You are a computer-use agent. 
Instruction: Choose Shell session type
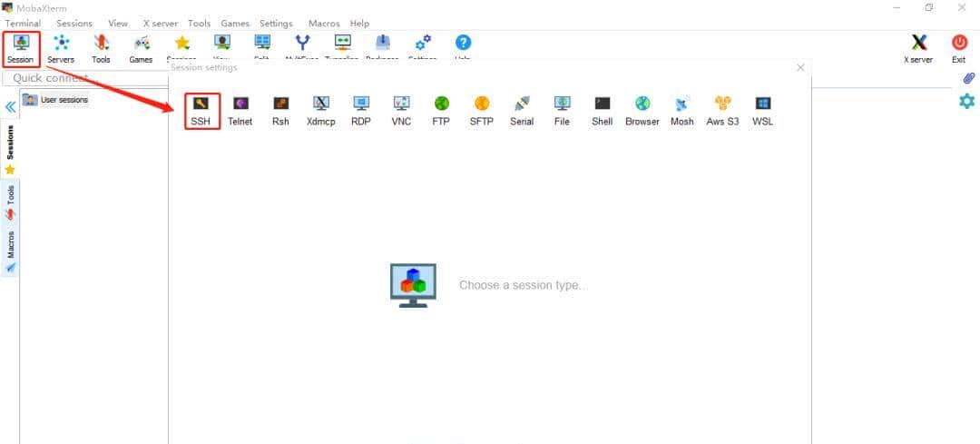tap(602, 112)
